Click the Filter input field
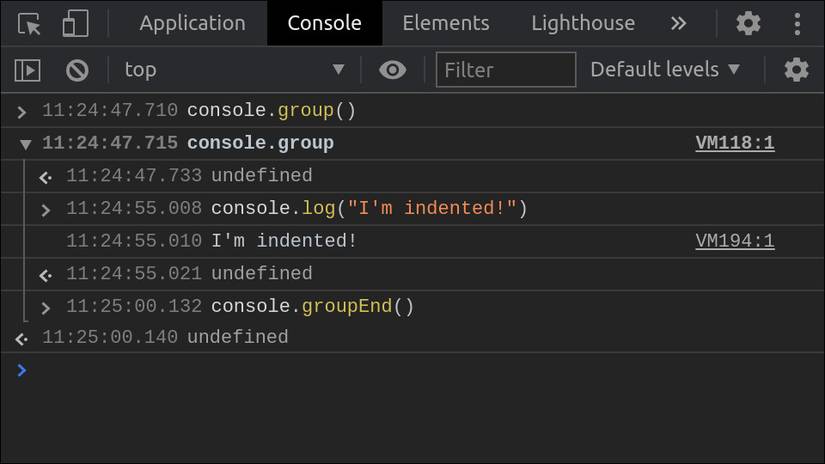The width and height of the screenshot is (825, 464). (506, 70)
